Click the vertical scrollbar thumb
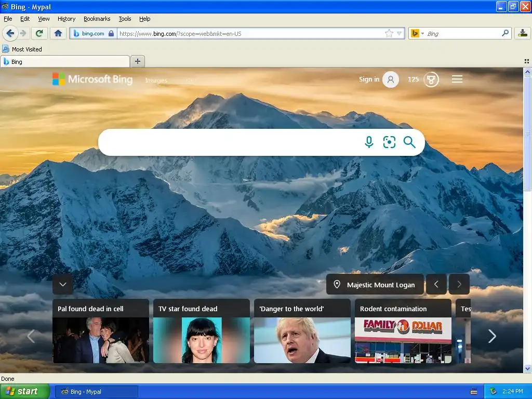This screenshot has width=532, height=399. [x=527, y=134]
